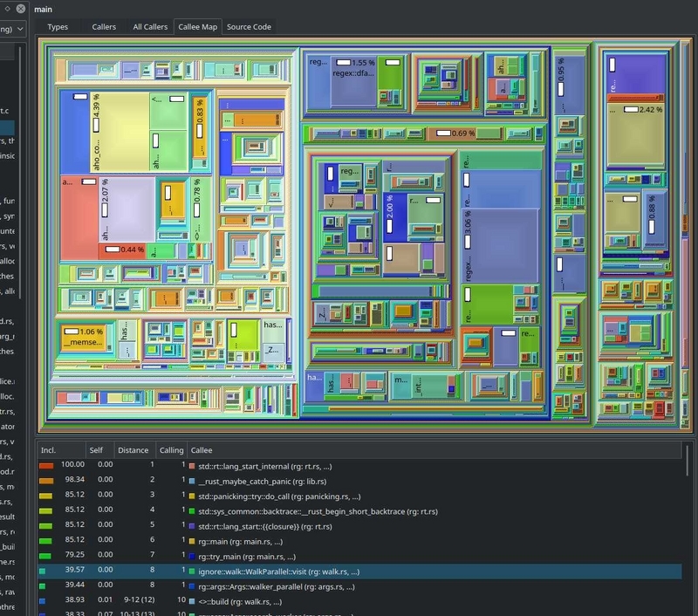Sort by the Callee column header
Screen dimensions: 698x616
coord(434,450)
